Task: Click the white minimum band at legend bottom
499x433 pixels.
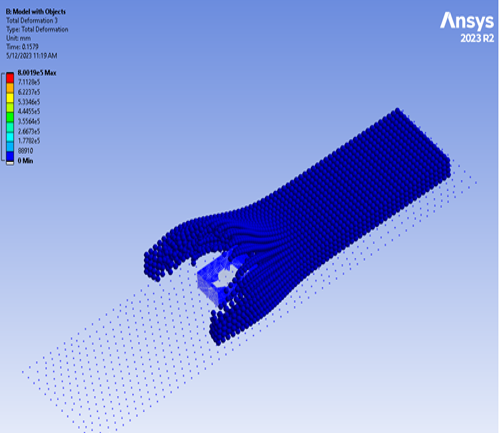Action: tap(10, 163)
